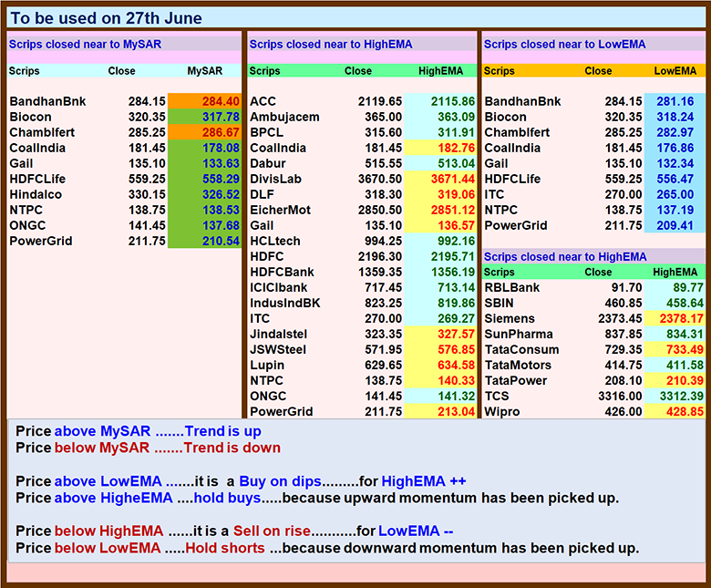Select Chamblfert LowEMA value 282.97
The width and height of the screenshot is (711, 588).
675,132
